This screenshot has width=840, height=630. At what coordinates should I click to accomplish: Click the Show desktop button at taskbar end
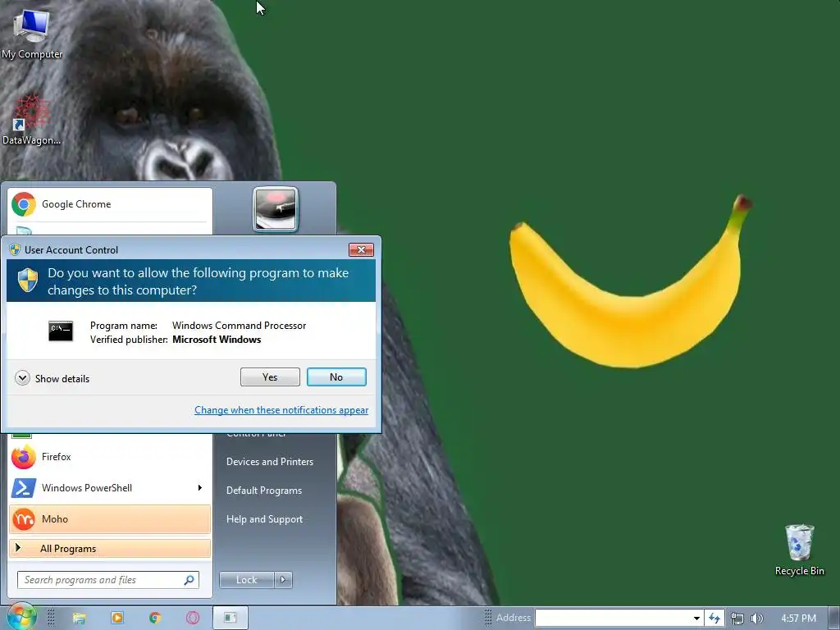(833, 619)
